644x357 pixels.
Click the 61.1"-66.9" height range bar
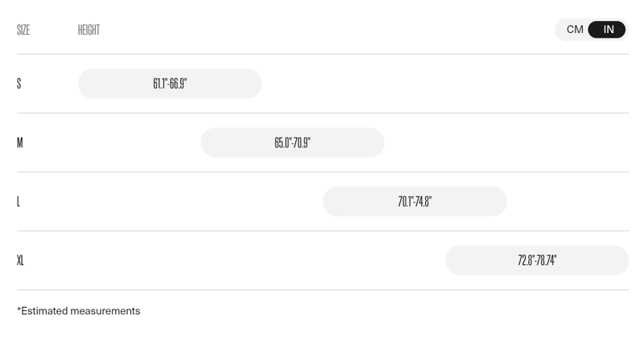(x=170, y=84)
